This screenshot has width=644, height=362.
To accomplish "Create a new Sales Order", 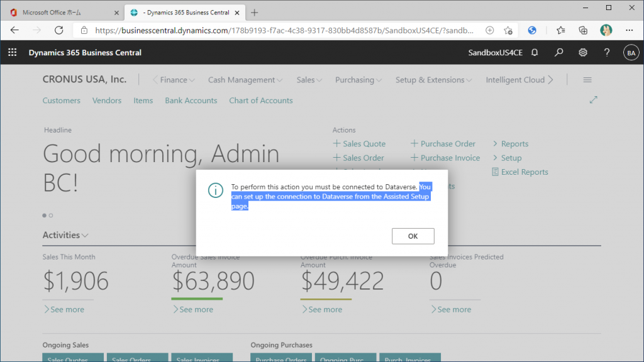I will point(358,158).
